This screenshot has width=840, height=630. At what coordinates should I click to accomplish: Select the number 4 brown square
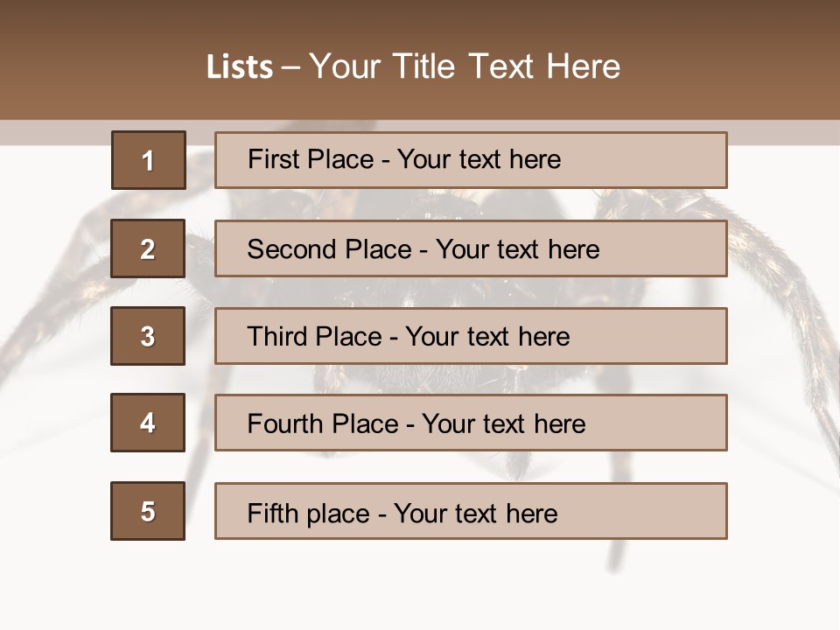click(x=148, y=423)
